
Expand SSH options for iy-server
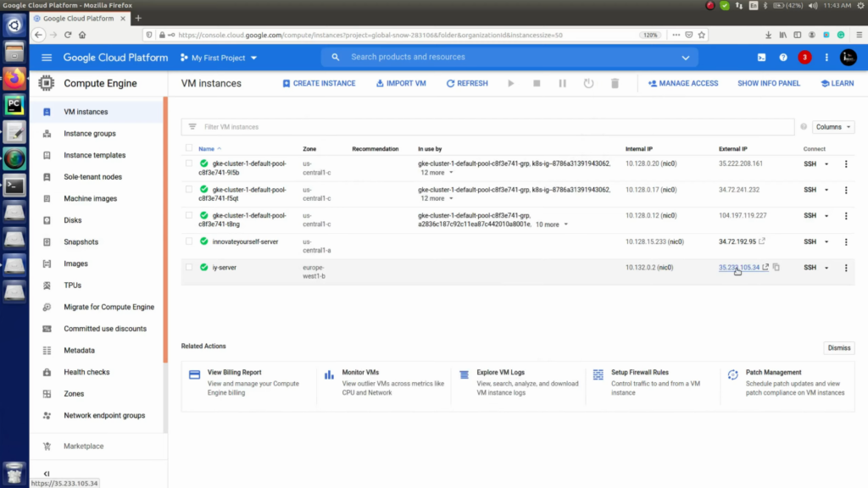(828, 267)
